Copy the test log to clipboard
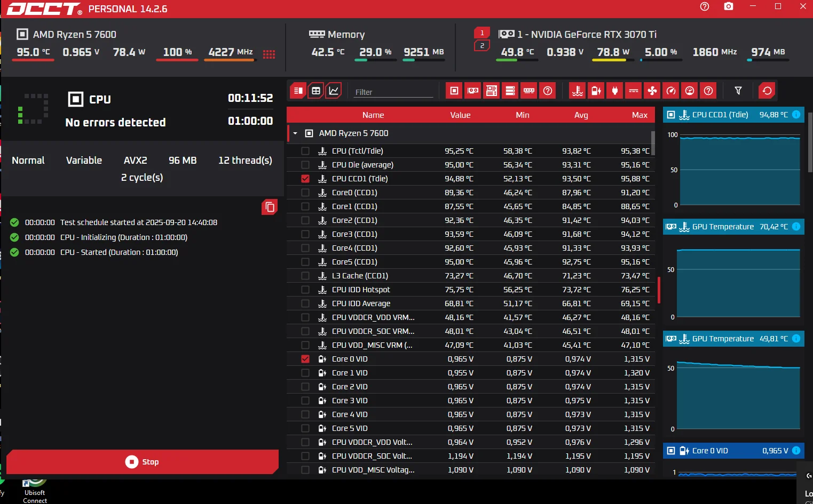Image resolution: width=813 pixels, height=504 pixels. pyautogui.click(x=270, y=207)
